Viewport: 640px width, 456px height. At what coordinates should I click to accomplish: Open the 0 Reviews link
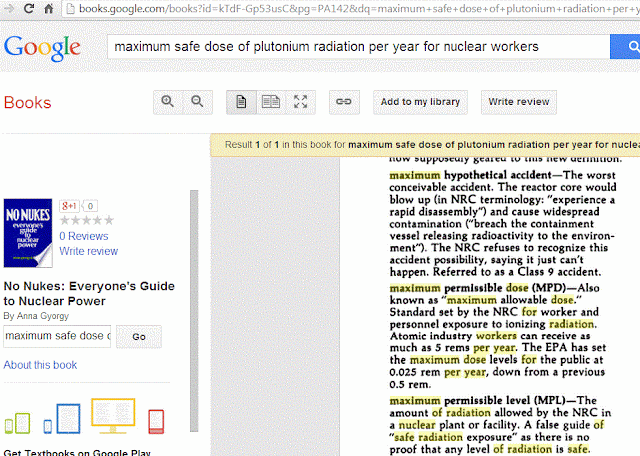point(84,236)
